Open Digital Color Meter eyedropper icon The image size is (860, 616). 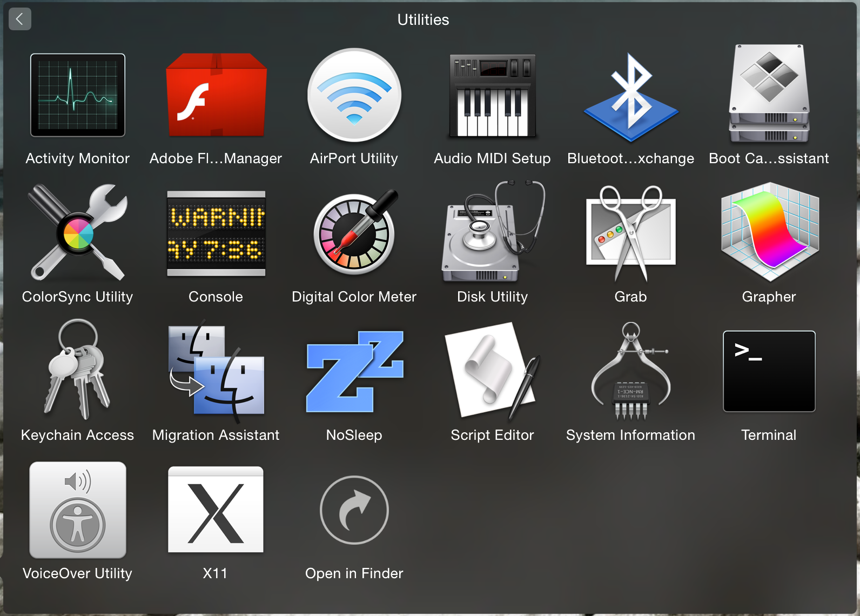pos(355,232)
